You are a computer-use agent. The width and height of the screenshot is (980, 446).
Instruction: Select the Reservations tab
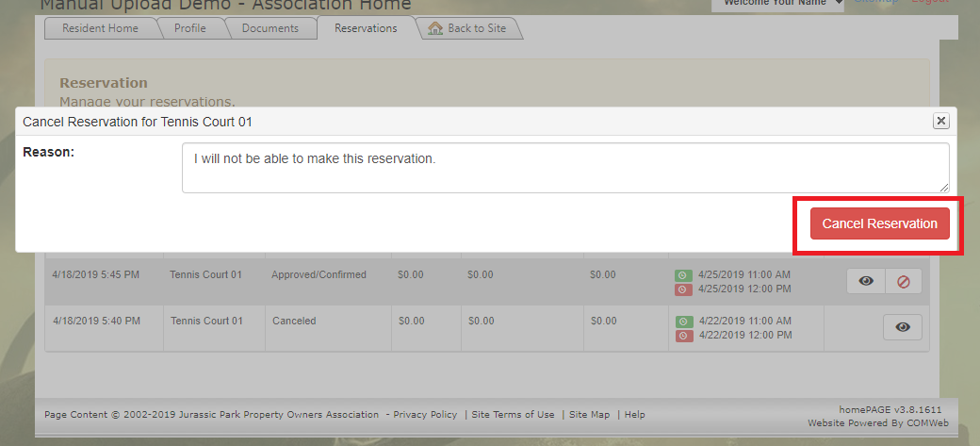pos(366,28)
